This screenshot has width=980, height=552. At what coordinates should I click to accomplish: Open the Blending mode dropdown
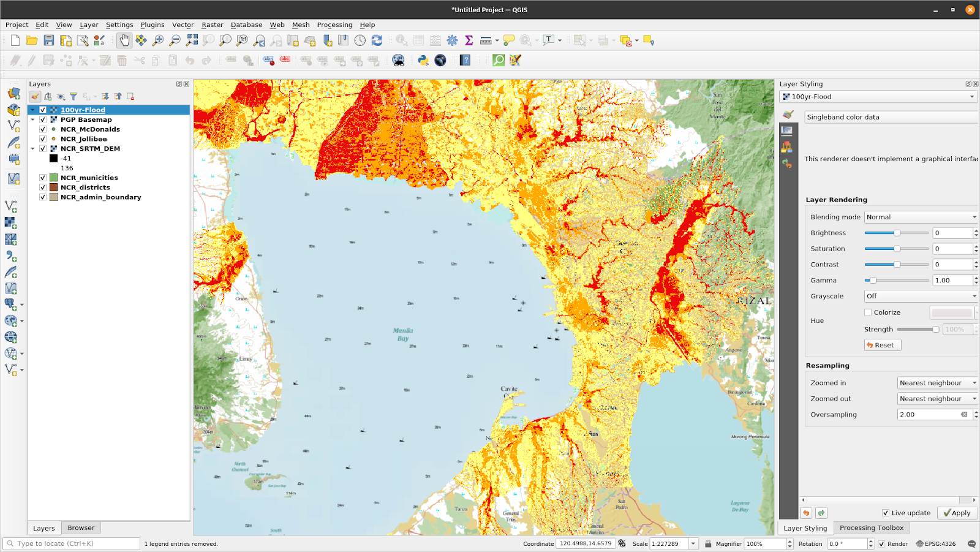[920, 216]
